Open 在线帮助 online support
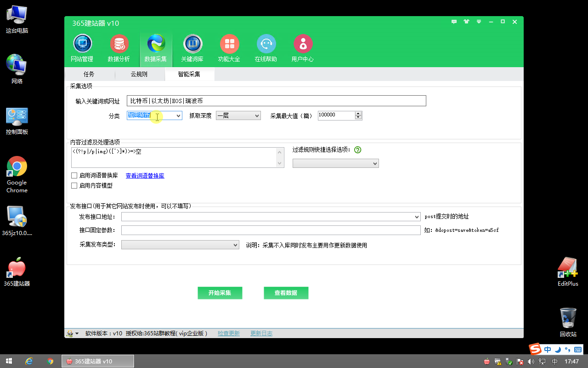Screen dimensions: 588x368 (x=266, y=48)
